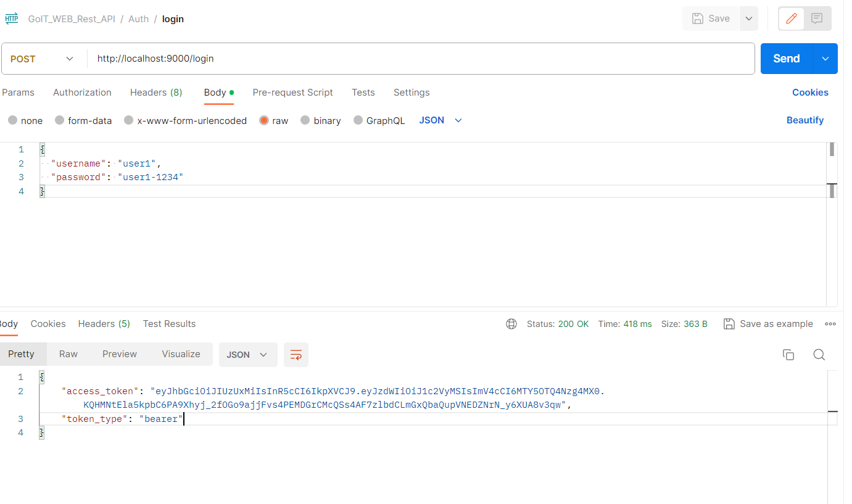Screen dimensions: 852x504
Task: Toggle the response line wrap icon
Action: click(x=296, y=355)
